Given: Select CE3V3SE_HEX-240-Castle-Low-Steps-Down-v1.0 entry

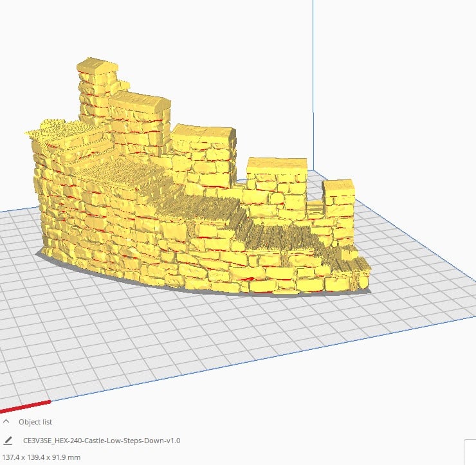Looking at the screenshot, I should (102, 441).
